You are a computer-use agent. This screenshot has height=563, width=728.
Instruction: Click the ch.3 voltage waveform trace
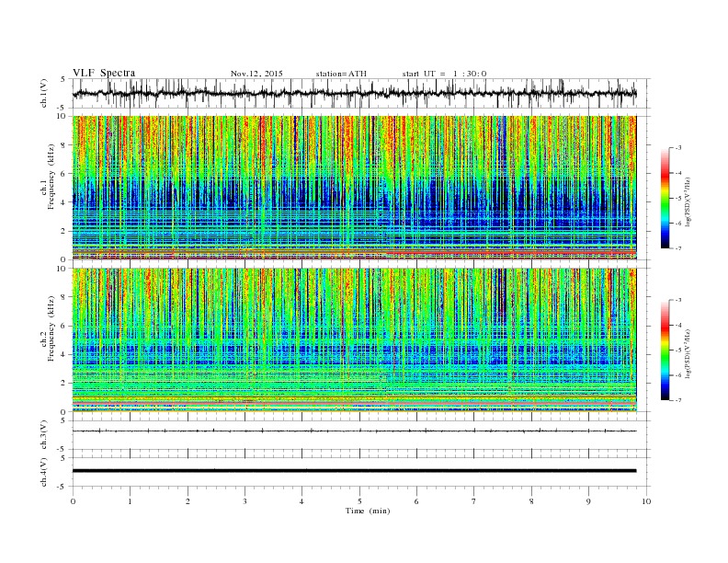354,431
